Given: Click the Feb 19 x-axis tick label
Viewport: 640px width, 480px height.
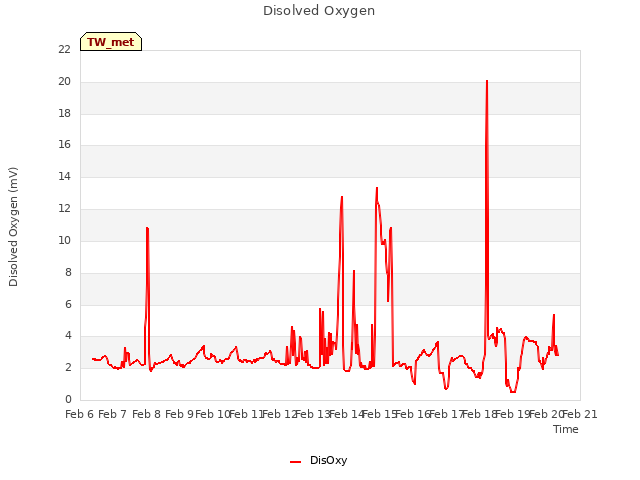Looking at the screenshot, I should click(x=513, y=414).
